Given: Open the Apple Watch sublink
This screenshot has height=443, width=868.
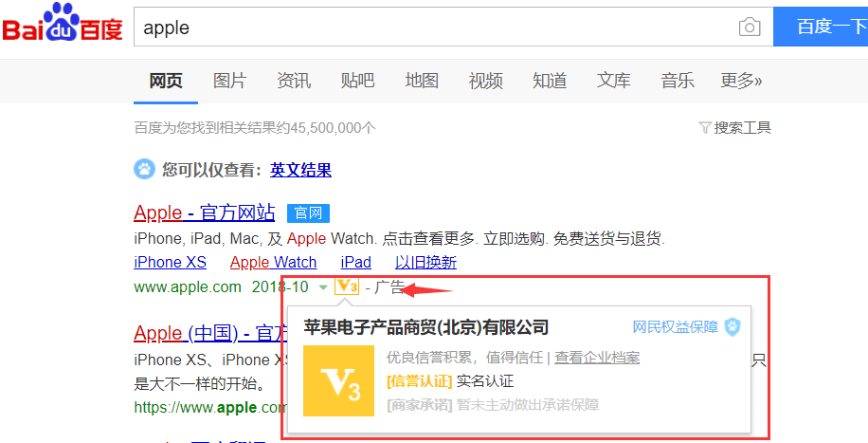Looking at the screenshot, I should [x=274, y=262].
